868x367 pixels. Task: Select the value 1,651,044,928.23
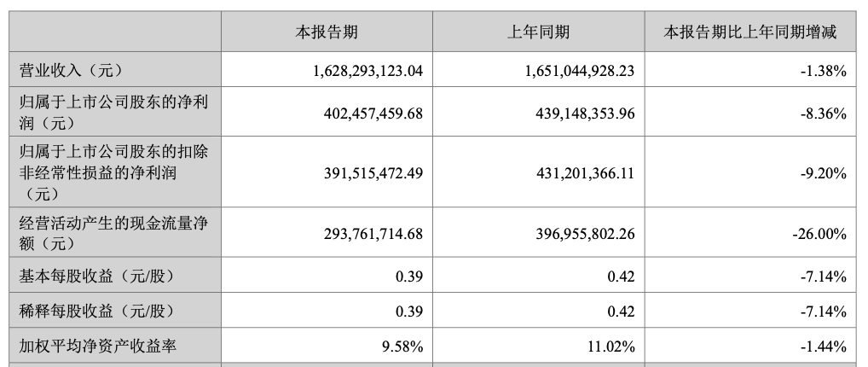point(580,71)
